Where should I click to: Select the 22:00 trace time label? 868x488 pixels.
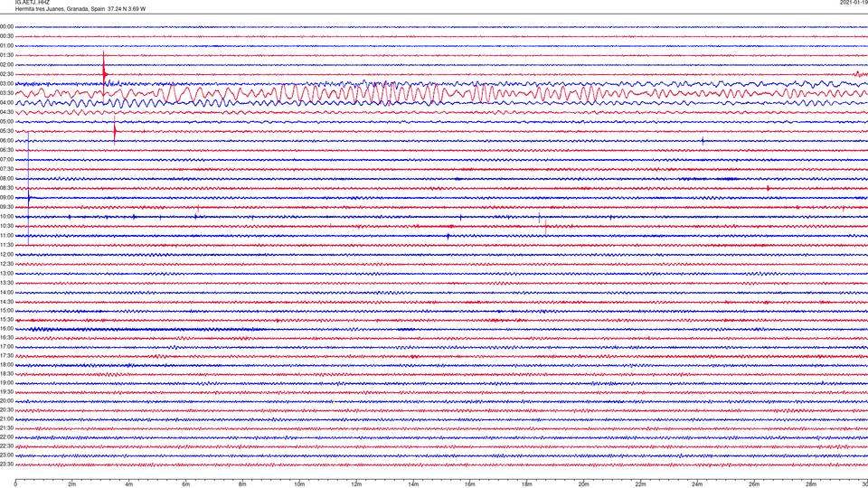6,437
